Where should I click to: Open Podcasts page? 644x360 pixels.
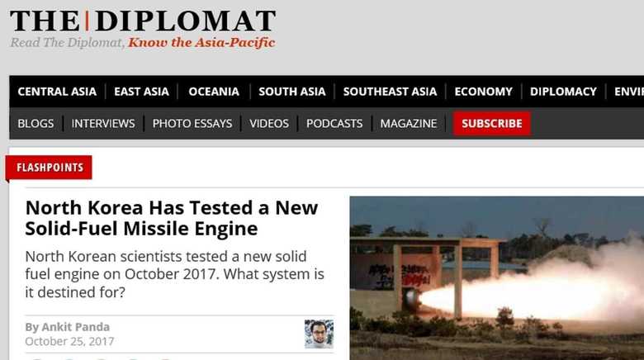(x=334, y=123)
